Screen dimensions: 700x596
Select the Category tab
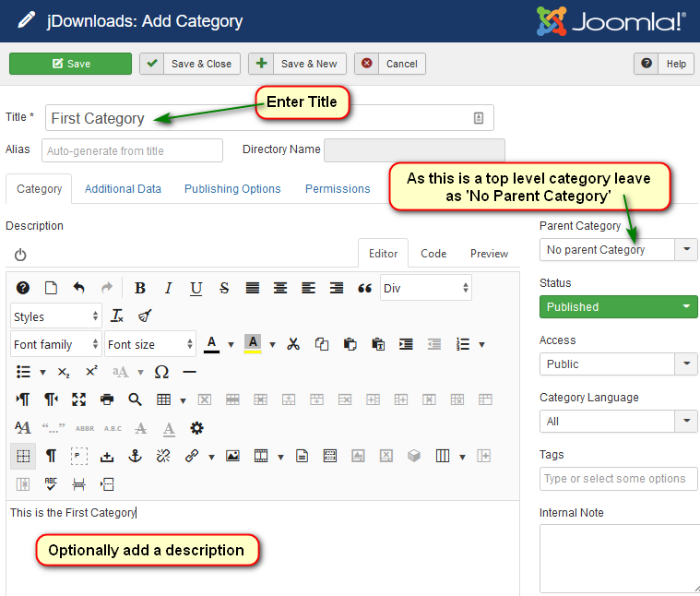[40, 189]
